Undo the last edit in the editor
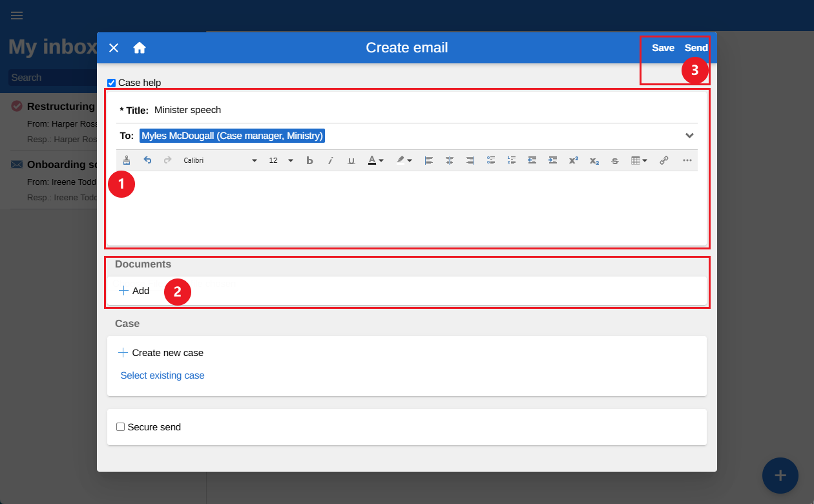814x504 pixels. coord(147,160)
